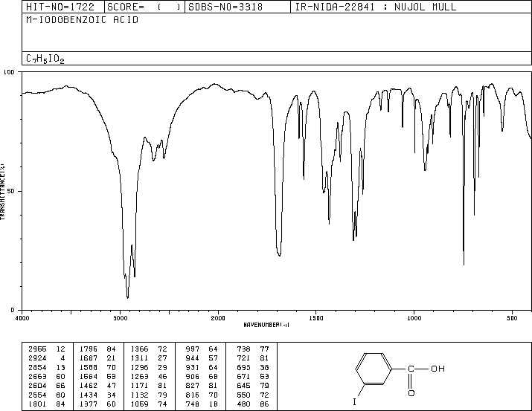The image size is (532, 411).
Task: Click the 2924 peak table entry
Action: pyautogui.click(x=47, y=358)
